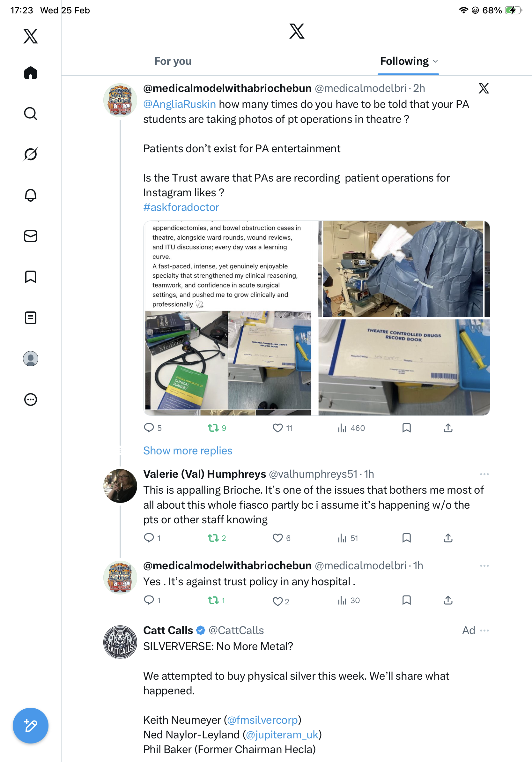Open Grok from the sidebar
The width and height of the screenshot is (532, 762).
(31, 154)
